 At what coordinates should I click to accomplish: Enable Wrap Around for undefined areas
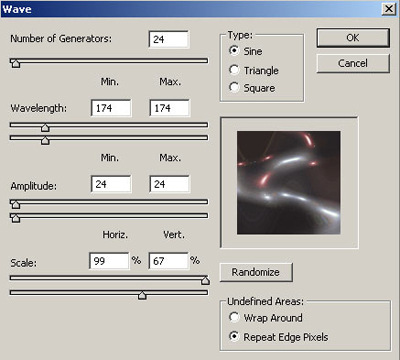point(234,317)
